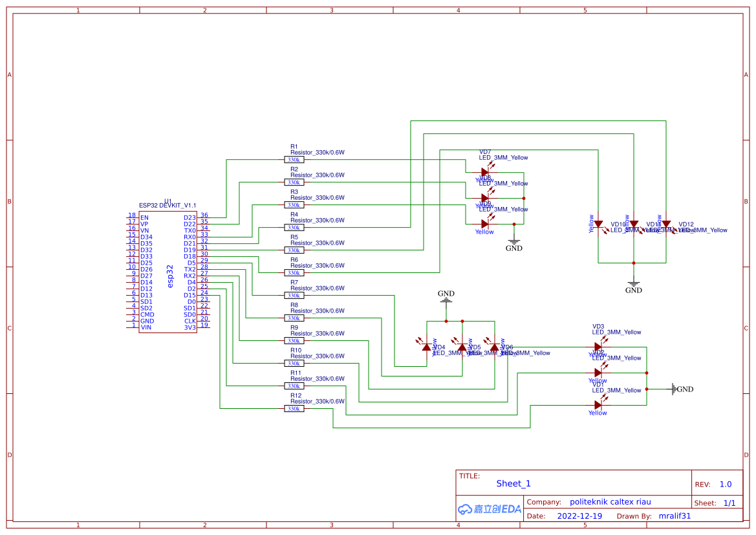Click the REV value 1.0

click(x=724, y=484)
